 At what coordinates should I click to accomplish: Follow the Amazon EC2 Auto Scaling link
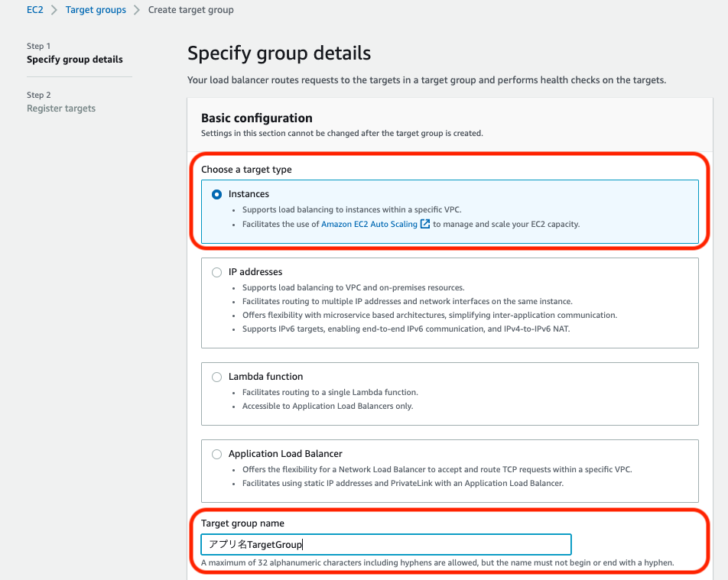tap(369, 225)
